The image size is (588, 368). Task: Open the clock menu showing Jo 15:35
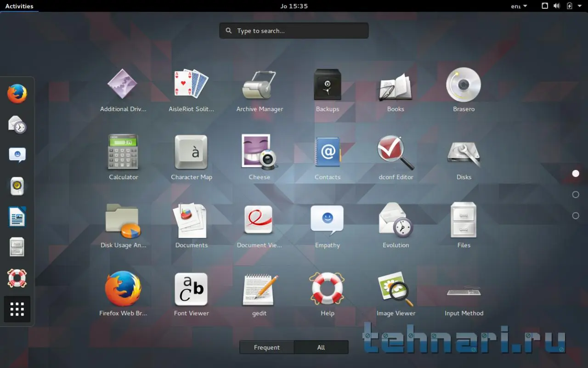[x=294, y=6]
